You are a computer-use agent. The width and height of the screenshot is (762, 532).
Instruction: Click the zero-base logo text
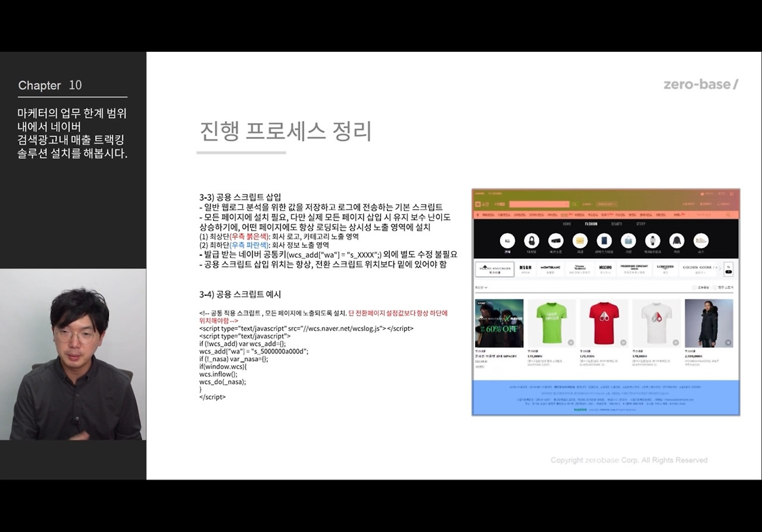pos(701,85)
